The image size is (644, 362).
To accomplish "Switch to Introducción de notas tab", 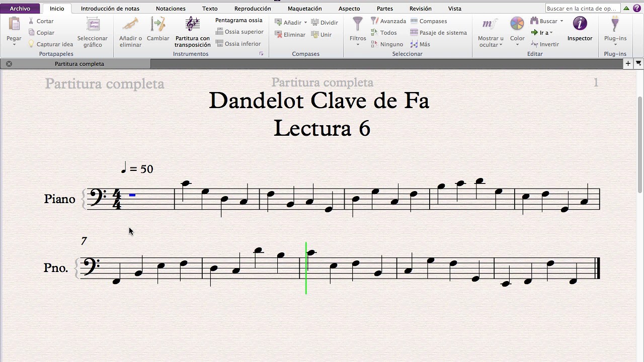I will pyautogui.click(x=110, y=9).
